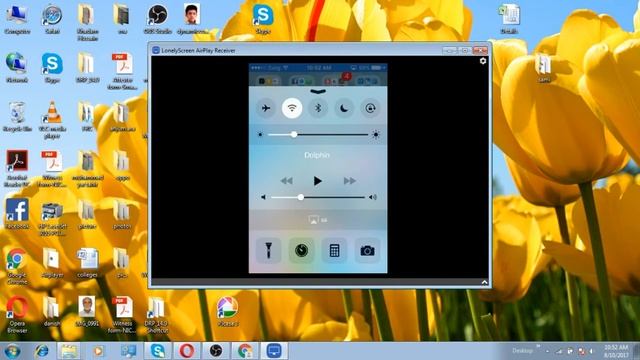Toggle Do Not Disturb moon button
The height and width of the screenshot is (360, 640).
click(x=344, y=108)
